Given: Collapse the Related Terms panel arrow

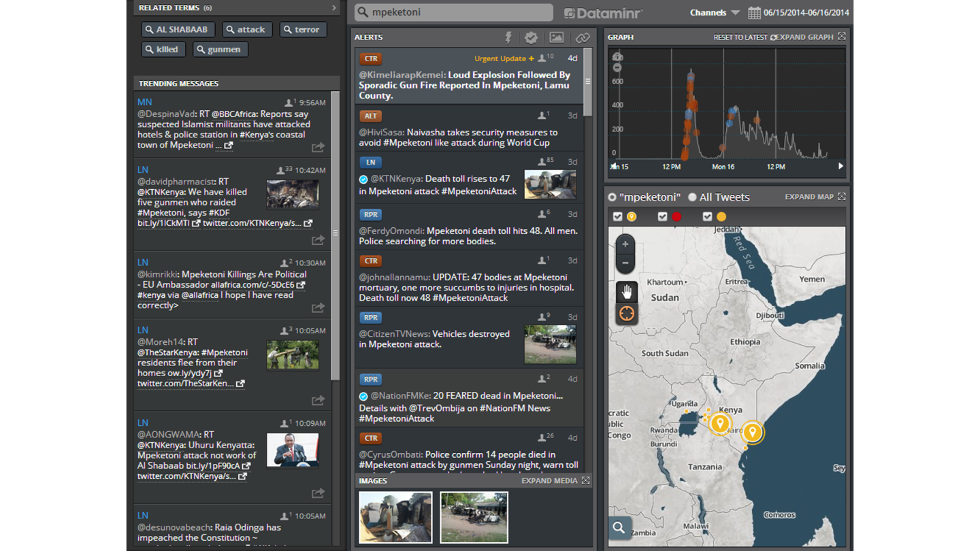Looking at the screenshot, I should [x=334, y=8].
